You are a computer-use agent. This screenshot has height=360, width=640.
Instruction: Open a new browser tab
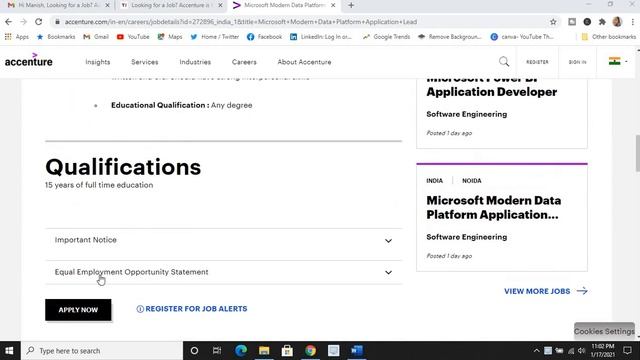coord(351,5)
